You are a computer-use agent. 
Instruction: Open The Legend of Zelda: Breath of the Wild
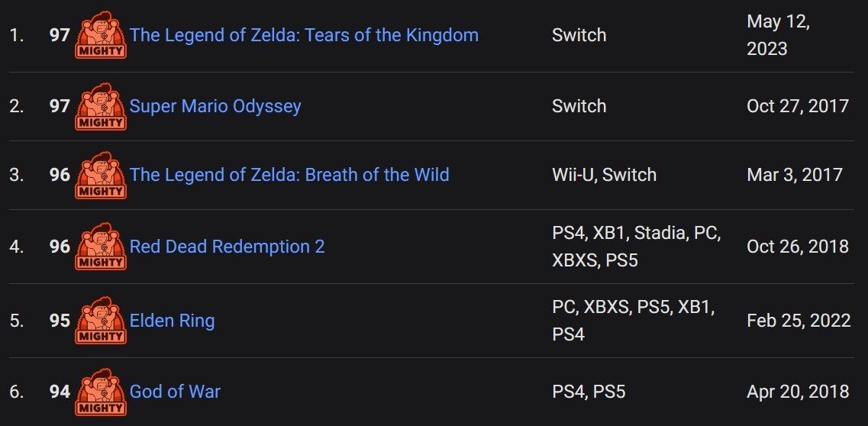click(289, 175)
